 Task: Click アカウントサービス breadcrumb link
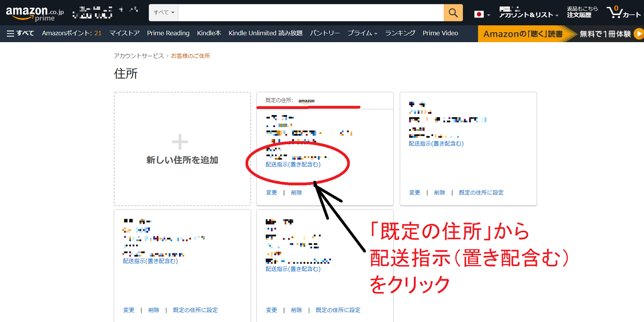click(139, 56)
